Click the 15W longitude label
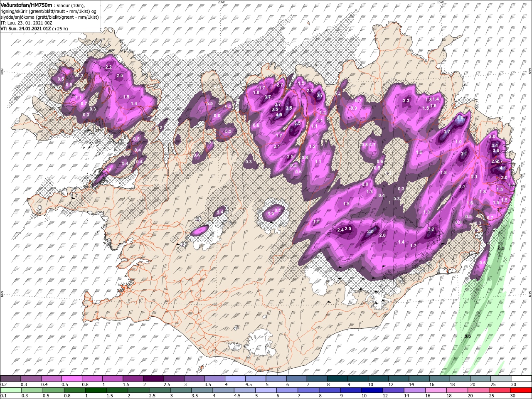The height and width of the screenshot is (399, 532). (x=440, y=2)
